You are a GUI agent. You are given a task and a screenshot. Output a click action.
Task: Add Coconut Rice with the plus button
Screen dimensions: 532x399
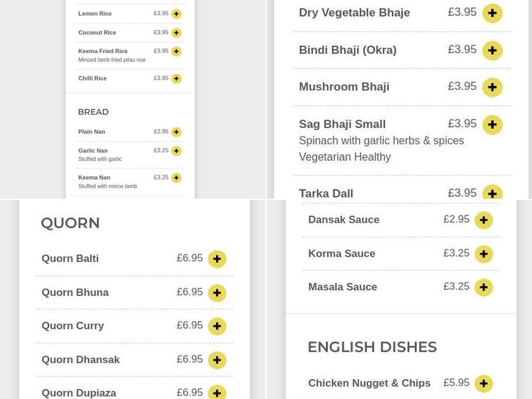click(x=176, y=31)
